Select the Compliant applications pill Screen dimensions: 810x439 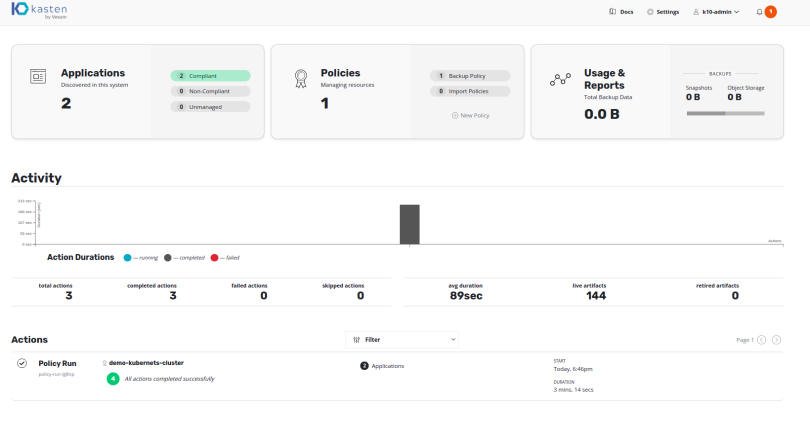click(210, 76)
